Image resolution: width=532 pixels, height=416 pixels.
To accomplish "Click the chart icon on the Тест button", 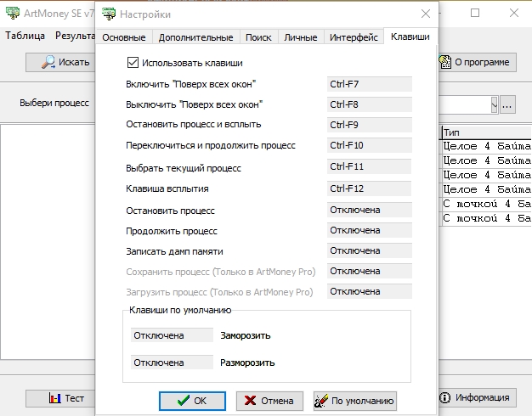I will [x=54, y=398].
